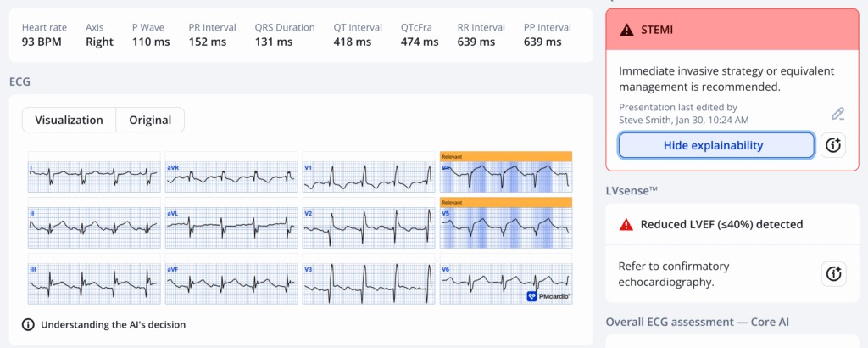
Task: Click info icon next to Understanding the AI's decision
Action: tap(28, 324)
